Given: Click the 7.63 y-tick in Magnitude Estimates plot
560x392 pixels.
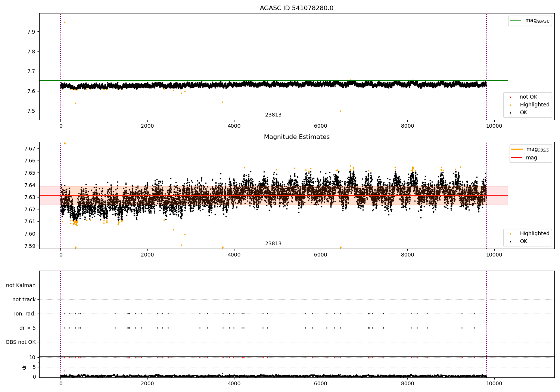Looking at the screenshot, I should tap(30, 197).
